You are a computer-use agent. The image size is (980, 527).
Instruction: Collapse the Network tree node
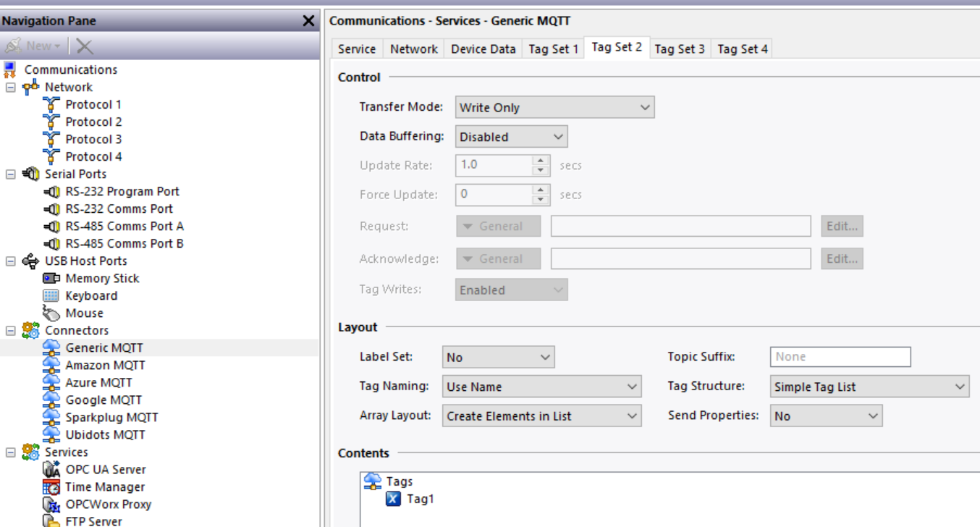[x=11, y=87]
